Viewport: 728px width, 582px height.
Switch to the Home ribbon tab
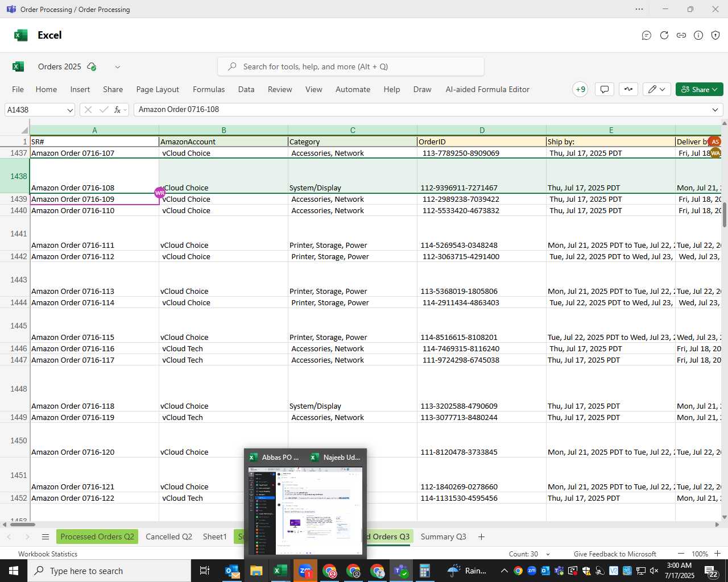click(46, 89)
